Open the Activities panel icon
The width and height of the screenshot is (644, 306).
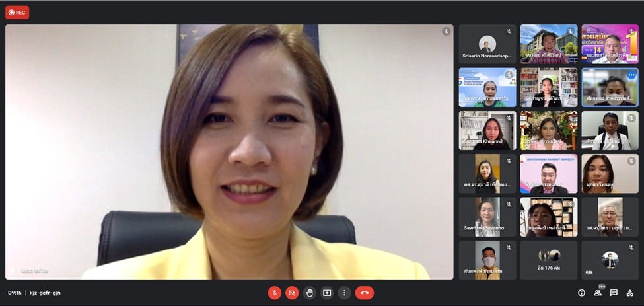630,293
